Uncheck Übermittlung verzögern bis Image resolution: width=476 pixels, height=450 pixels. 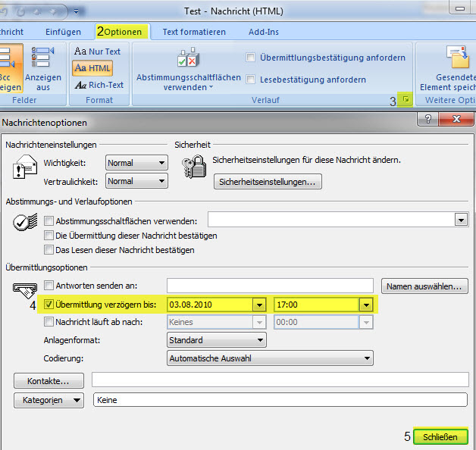pyautogui.click(x=49, y=305)
